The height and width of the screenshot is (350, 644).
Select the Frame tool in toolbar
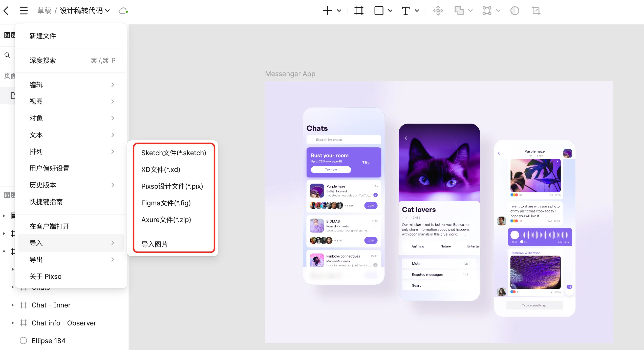pos(359,11)
